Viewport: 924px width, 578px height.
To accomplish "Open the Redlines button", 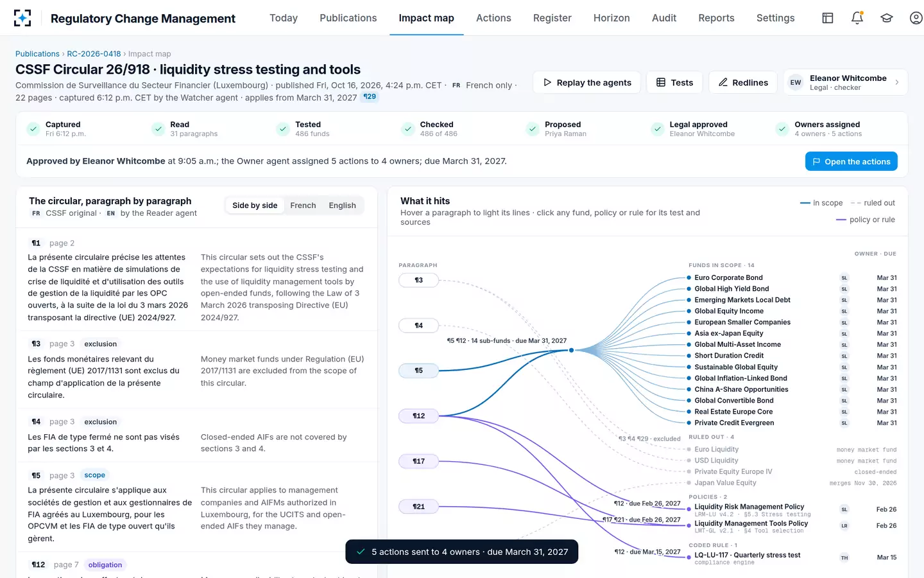I will (x=743, y=82).
